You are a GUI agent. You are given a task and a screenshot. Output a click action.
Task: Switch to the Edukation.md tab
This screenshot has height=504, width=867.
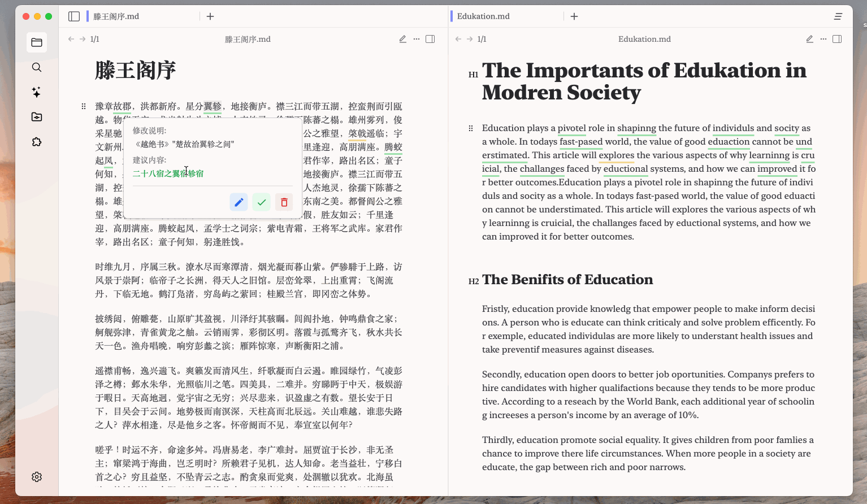pos(483,16)
